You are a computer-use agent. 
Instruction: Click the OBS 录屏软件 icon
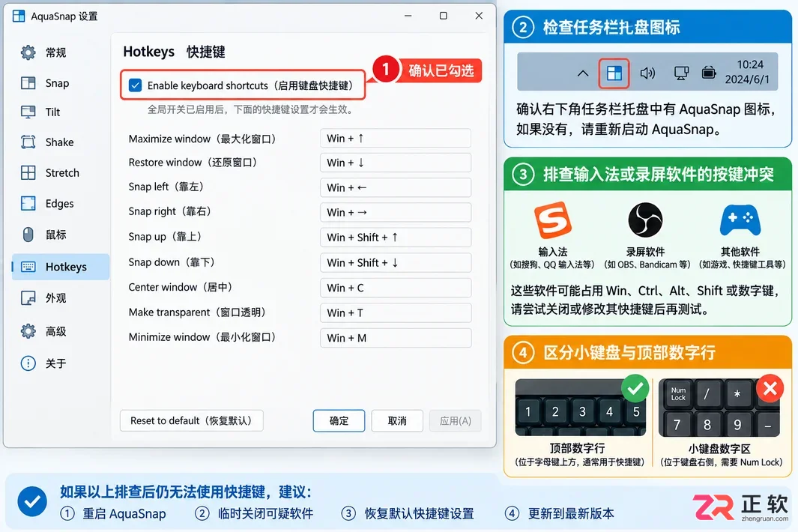point(645,220)
